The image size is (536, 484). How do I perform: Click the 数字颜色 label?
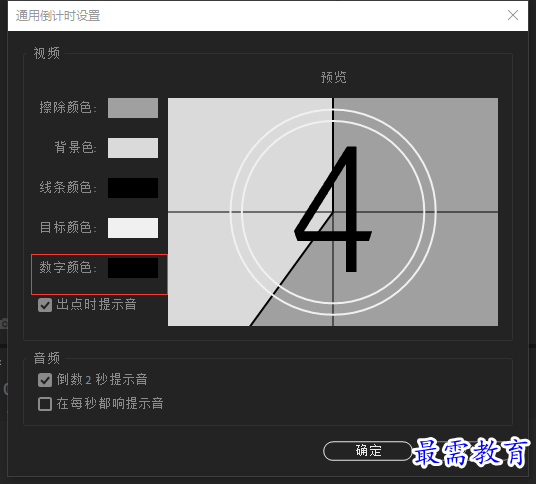pos(68,267)
